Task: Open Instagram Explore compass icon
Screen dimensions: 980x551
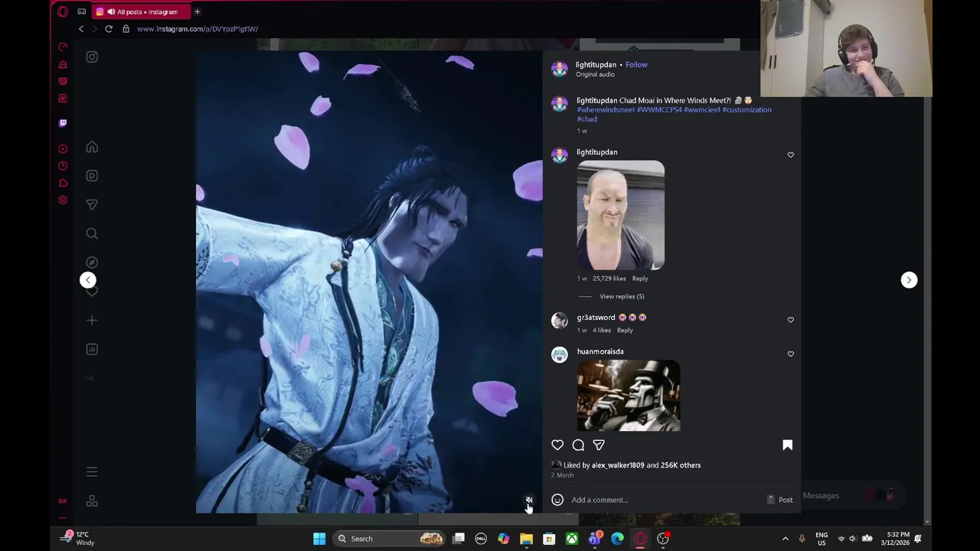Action: [x=92, y=262]
